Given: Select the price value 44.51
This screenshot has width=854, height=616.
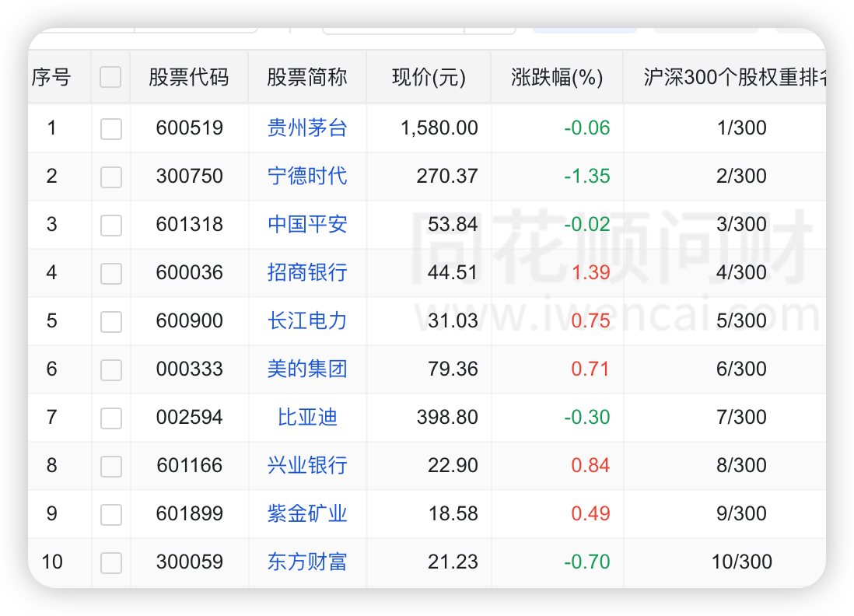Looking at the screenshot, I should [453, 272].
